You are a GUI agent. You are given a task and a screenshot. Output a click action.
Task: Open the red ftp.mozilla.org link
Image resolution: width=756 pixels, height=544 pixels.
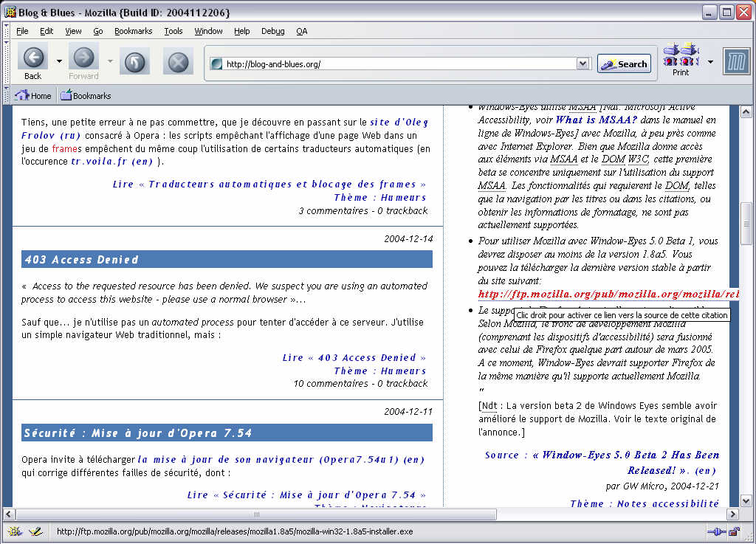(x=608, y=294)
